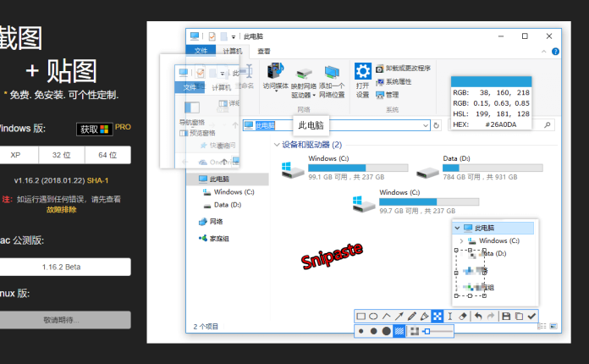Select 网络 in the navigation pane
589x364 pixels.
[211, 222]
